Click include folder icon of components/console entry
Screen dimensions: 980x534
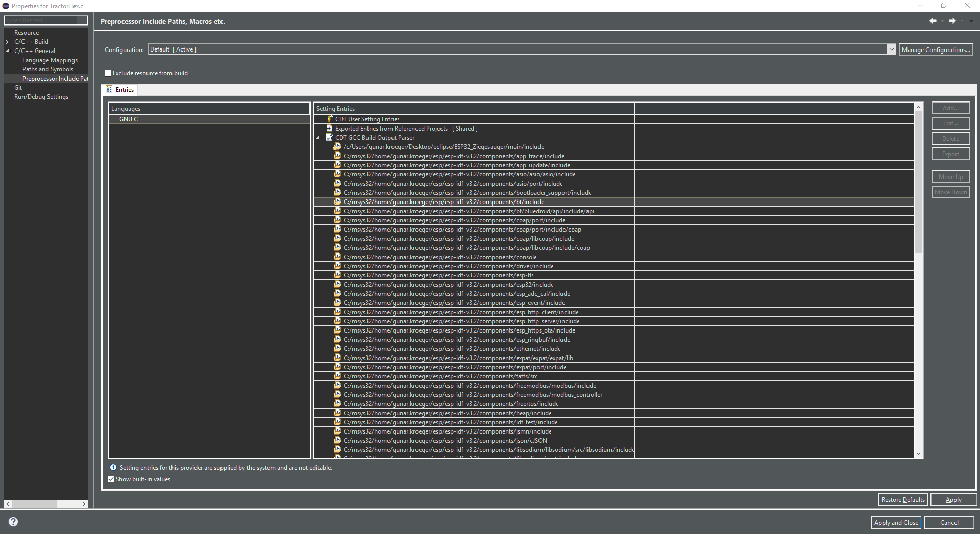pyautogui.click(x=337, y=257)
